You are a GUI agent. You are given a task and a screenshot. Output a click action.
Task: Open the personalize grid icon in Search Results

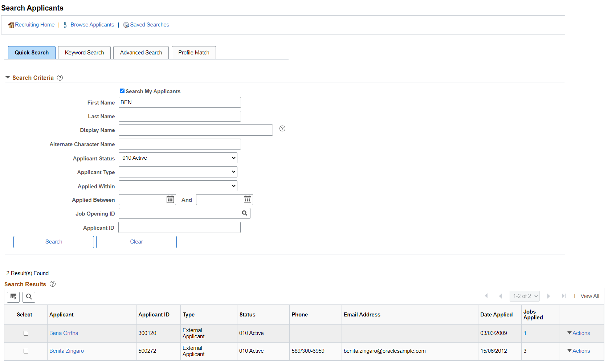tap(13, 297)
